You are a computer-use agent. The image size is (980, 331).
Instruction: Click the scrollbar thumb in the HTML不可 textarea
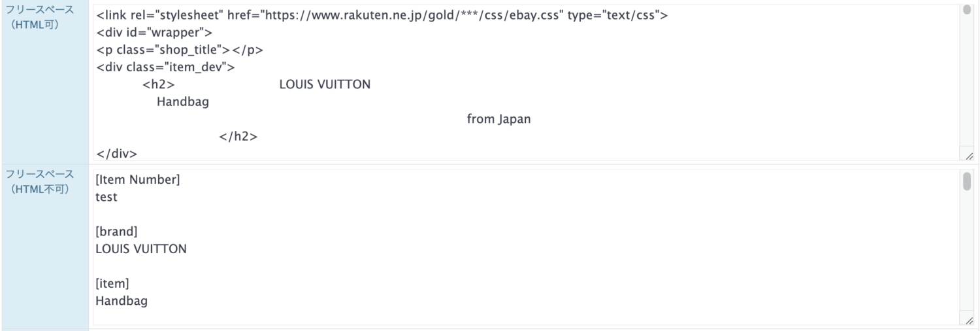[x=967, y=181]
